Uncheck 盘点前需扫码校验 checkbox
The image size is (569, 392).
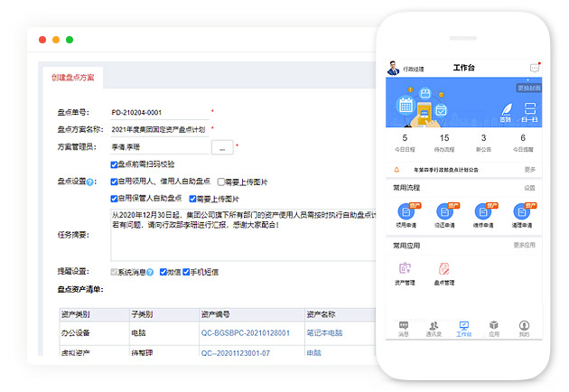pyautogui.click(x=114, y=164)
